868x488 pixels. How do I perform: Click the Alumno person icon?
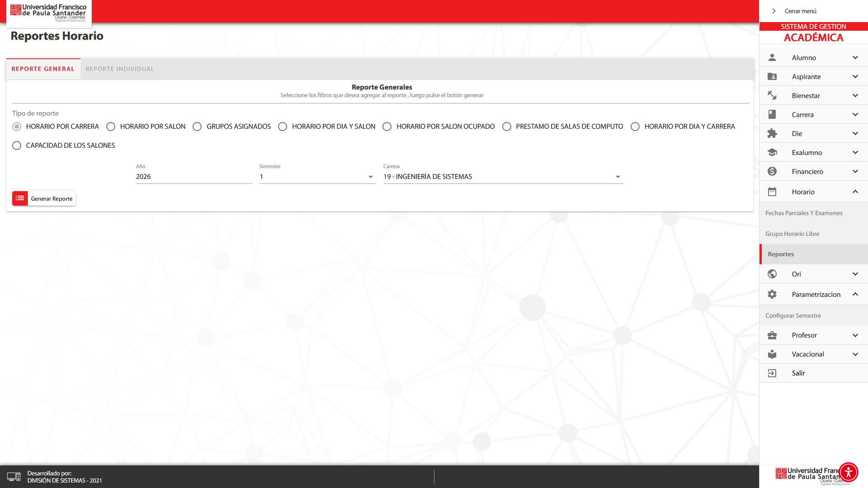(772, 57)
